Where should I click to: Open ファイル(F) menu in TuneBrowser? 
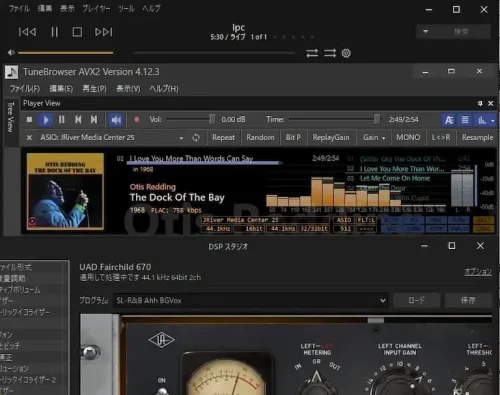pos(25,89)
